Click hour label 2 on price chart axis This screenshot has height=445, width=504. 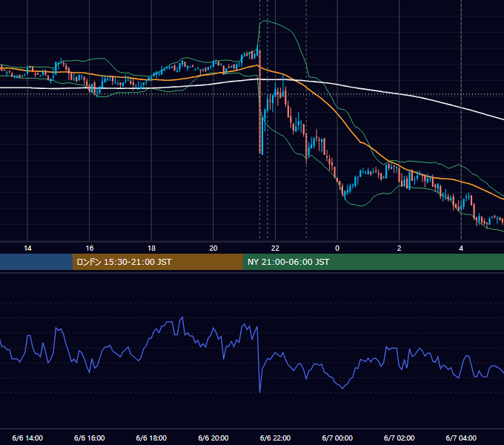click(x=399, y=248)
